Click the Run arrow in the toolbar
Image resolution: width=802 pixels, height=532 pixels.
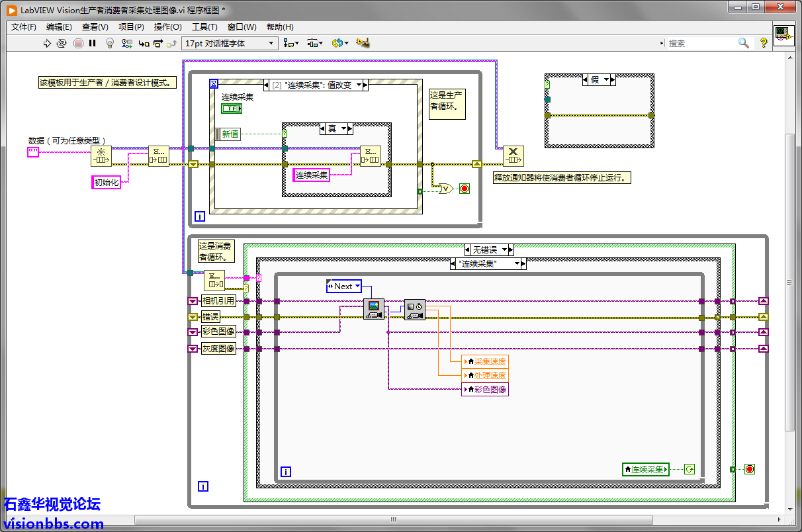pyautogui.click(x=47, y=43)
